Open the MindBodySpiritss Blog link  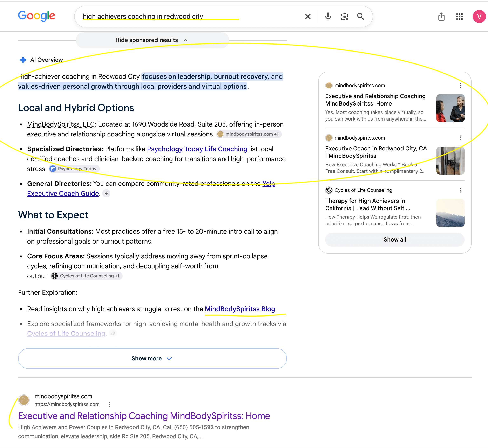tap(240, 309)
